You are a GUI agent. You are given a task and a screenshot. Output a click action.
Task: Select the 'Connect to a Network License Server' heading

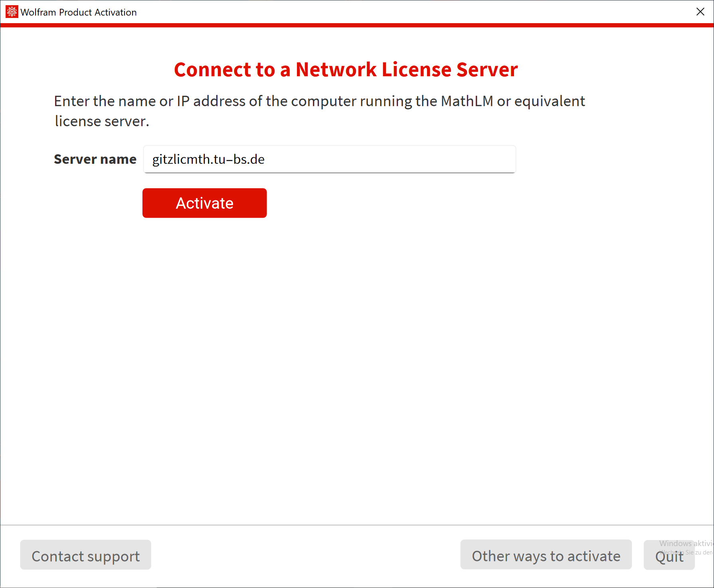click(346, 69)
